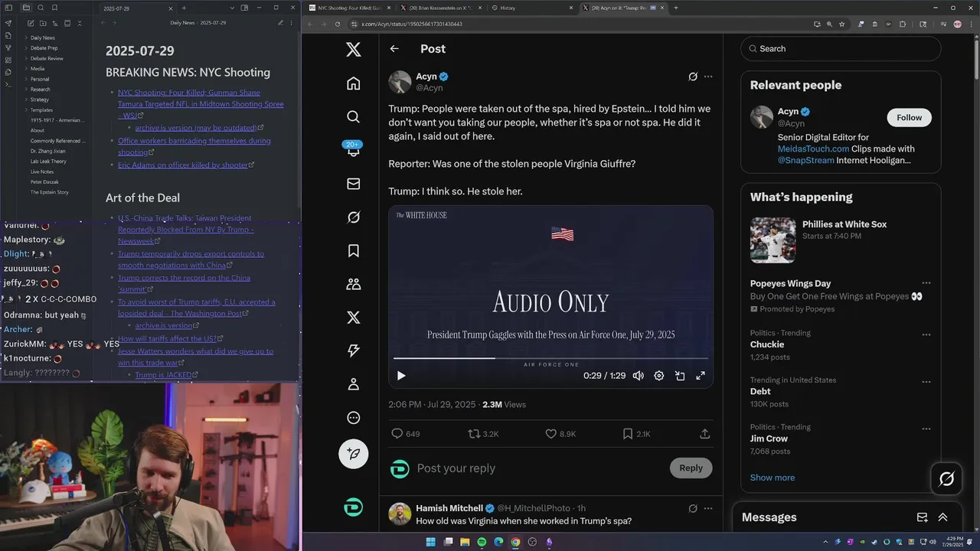Create new folder in Obsidian explorer
This screenshot has width=980, height=551.
43,24
